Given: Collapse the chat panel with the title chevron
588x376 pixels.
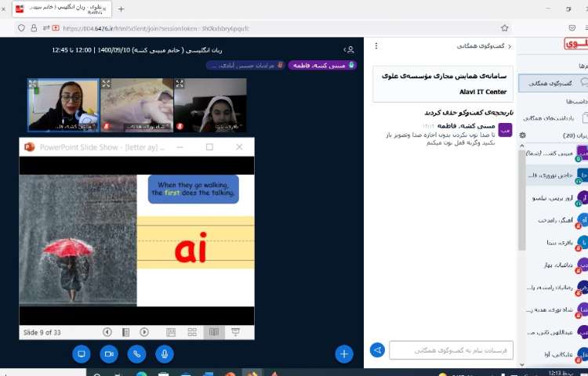Looking at the screenshot, I should pyautogui.click(x=510, y=46).
